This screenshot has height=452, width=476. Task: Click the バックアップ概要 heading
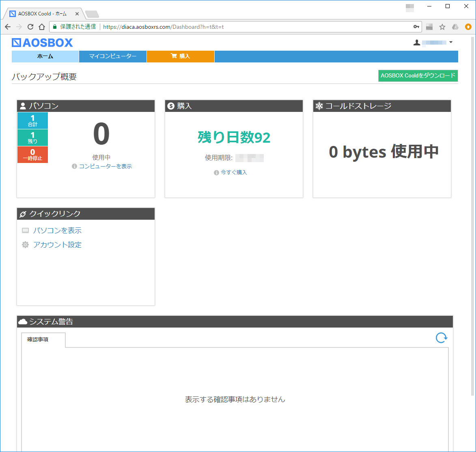point(44,77)
